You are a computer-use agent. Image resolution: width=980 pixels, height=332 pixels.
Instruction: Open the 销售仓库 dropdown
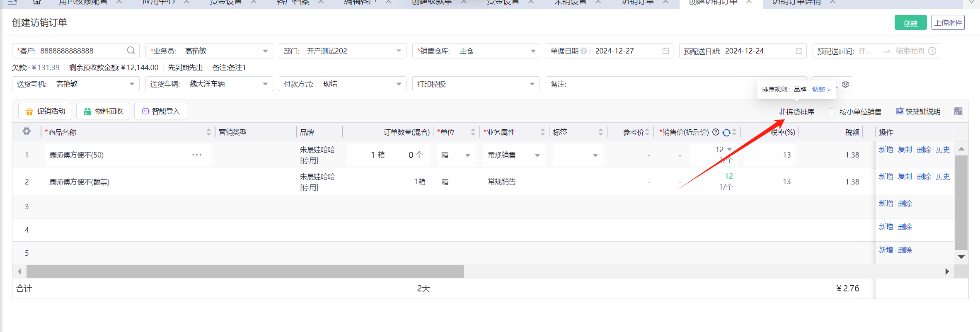coord(533,51)
